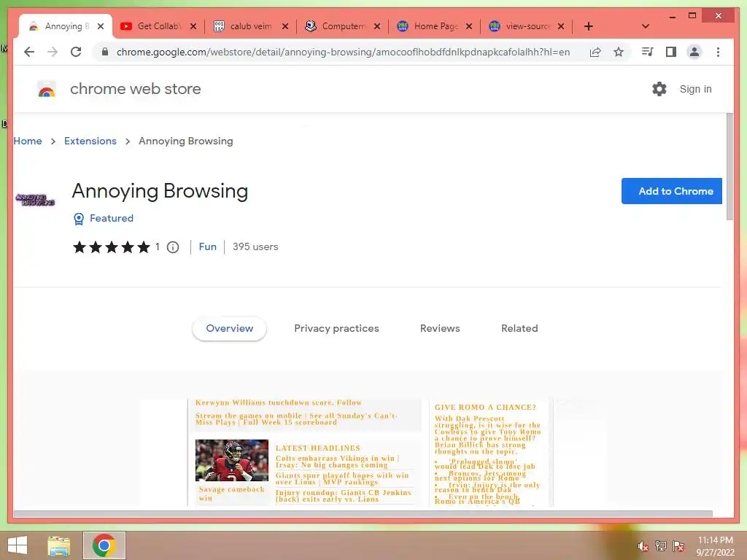The image size is (747, 560).
Task: Bookmark this page with star icon
Action: [619, 52]
